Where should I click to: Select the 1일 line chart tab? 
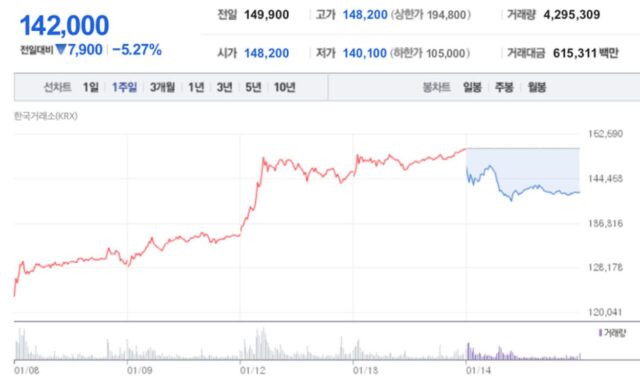pos(91,87)
